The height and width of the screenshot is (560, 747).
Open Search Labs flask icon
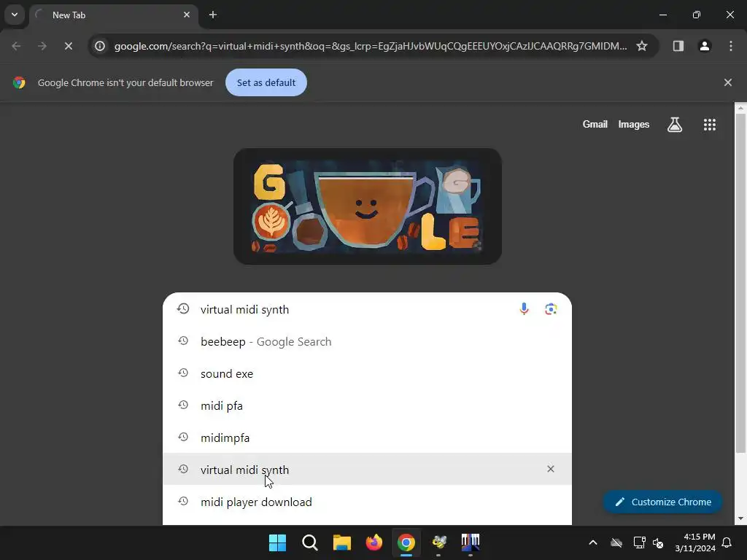(x=674, y=124)
